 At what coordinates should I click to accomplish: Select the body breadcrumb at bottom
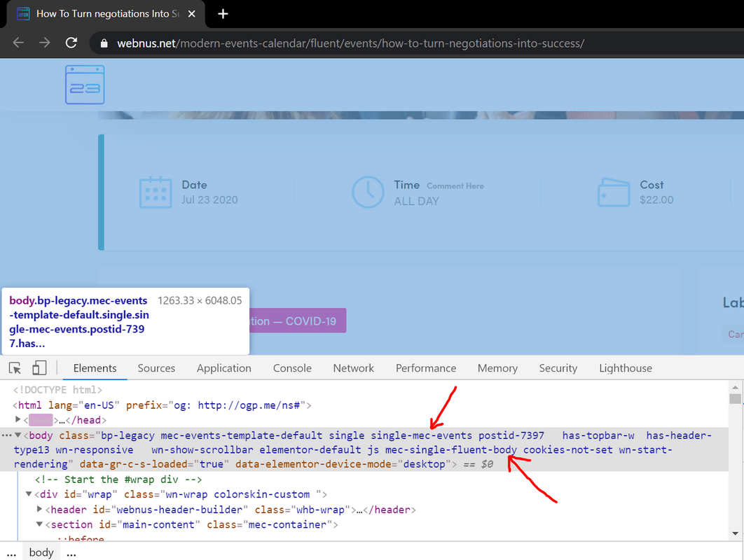pyautogui.click(x=41, y=552)
